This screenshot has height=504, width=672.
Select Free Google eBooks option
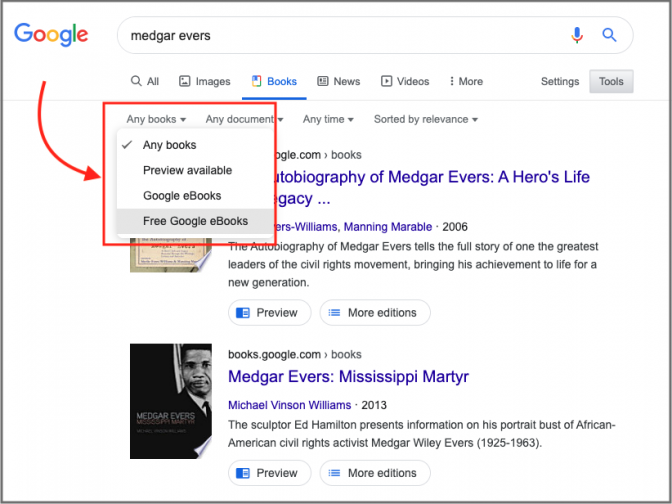pyautogui.click(x=195, y=221)
